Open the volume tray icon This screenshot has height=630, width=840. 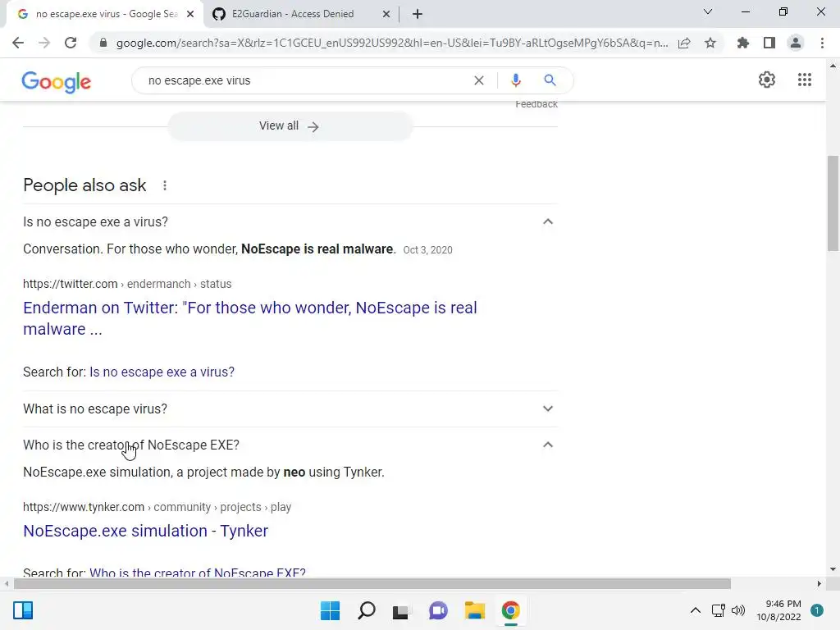738,610
